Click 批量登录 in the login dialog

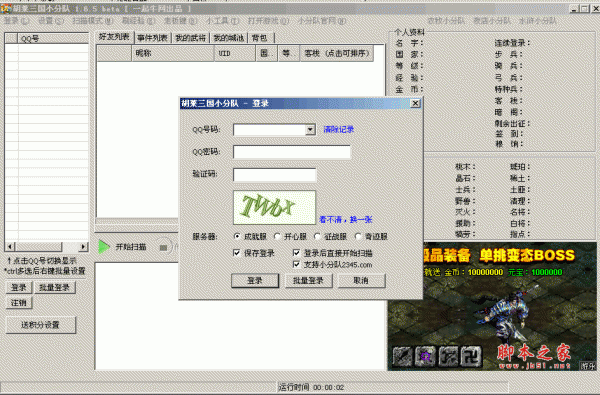(x=308, y=281)
